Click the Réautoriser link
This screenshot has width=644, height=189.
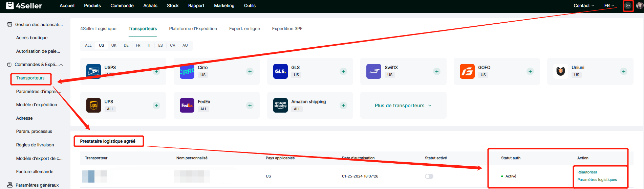[x=587, y=172]
